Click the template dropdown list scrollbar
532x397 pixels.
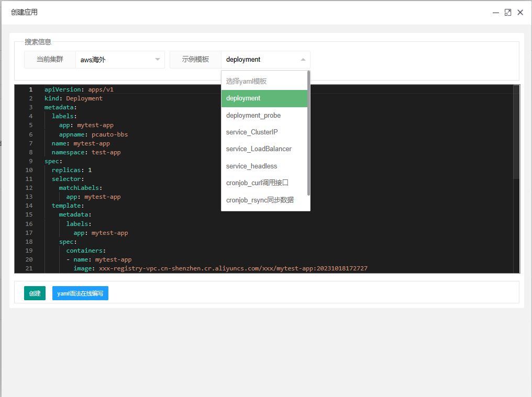tap(308, 133)
